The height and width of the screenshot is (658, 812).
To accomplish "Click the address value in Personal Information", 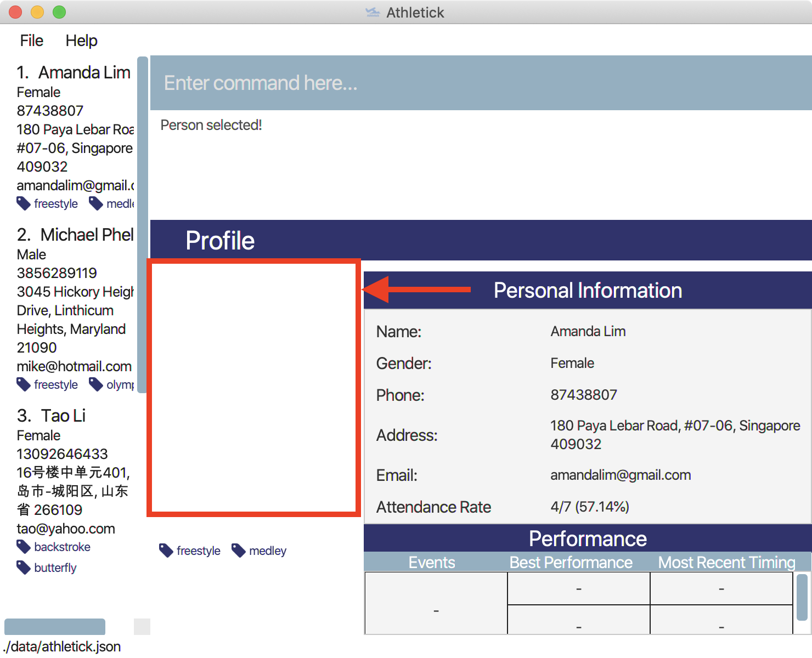I will [675, 435].
